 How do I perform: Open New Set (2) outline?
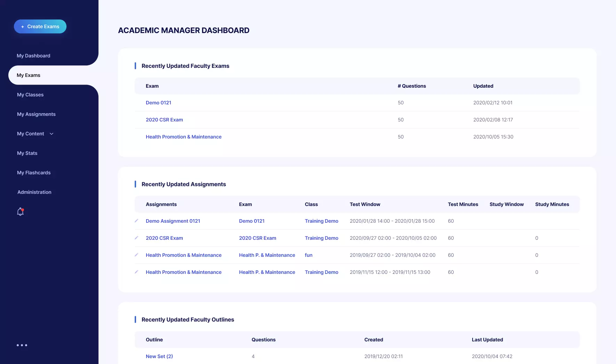[159, 356]
